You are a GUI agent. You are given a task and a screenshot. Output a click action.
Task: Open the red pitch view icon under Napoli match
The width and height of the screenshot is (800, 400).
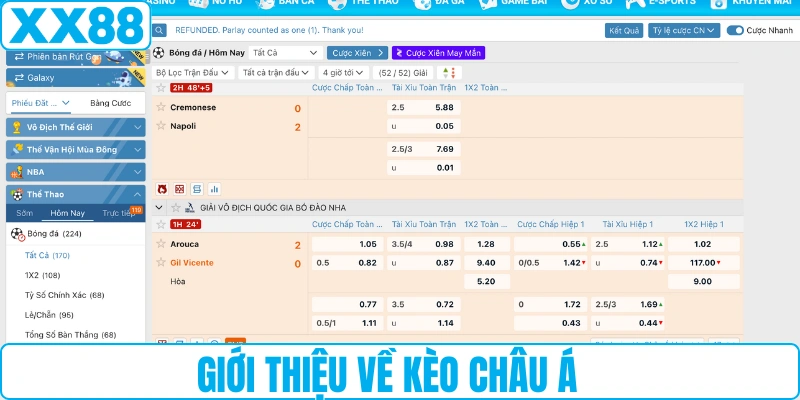coord(180,189)
